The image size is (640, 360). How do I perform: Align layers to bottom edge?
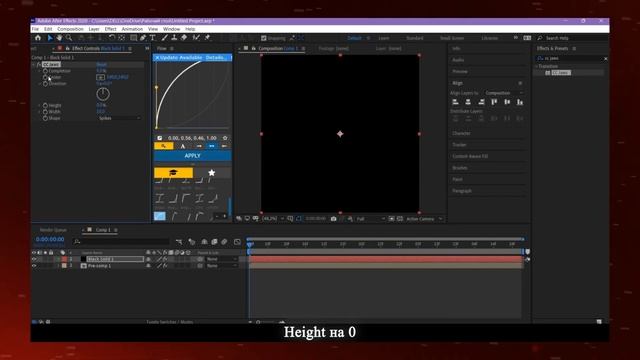pos(520,102)
